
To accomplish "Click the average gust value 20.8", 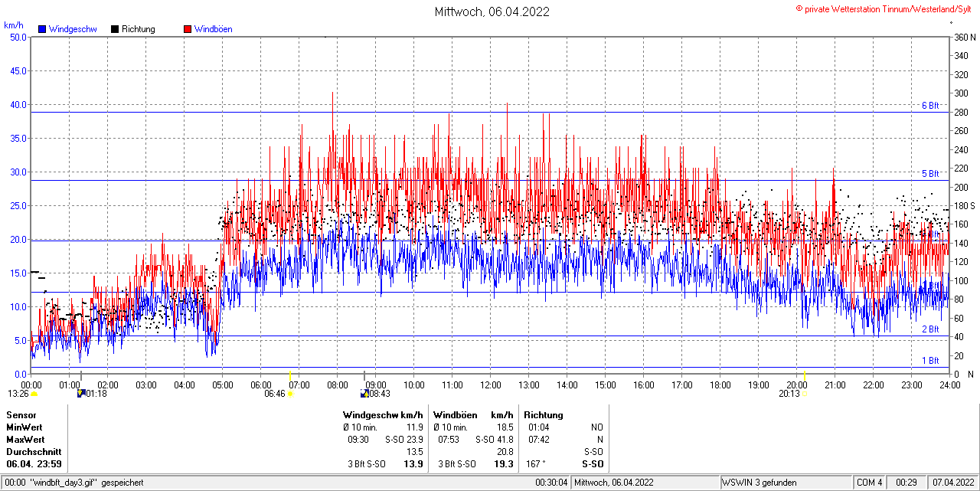I will pyautogui.click(x=505, y=452).
